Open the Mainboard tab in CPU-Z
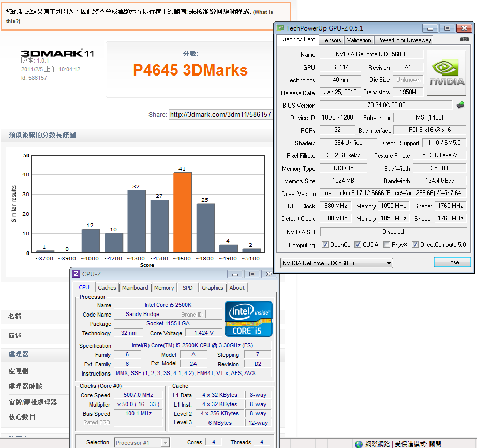The image size is (477, 448). [x=135, y=288]
